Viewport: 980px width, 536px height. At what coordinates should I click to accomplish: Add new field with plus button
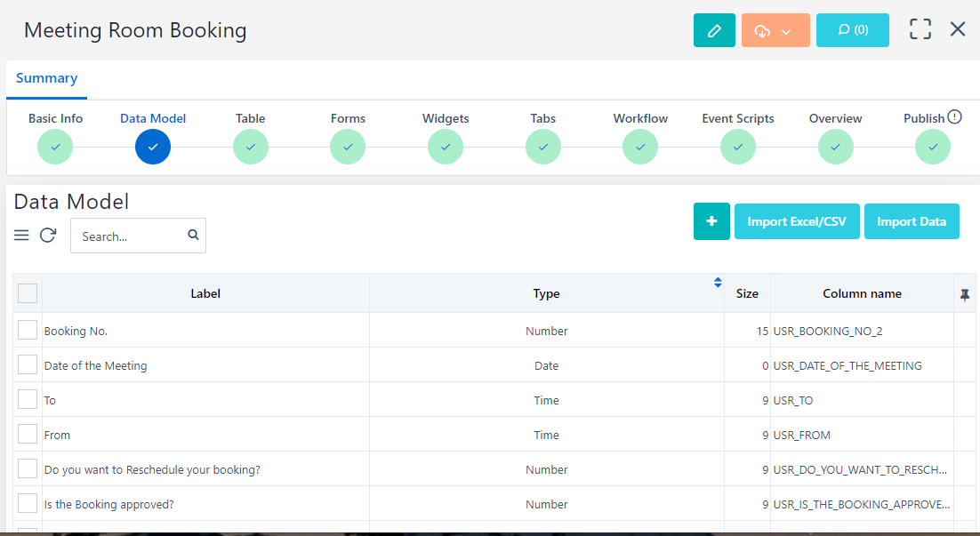click(711, 221)
